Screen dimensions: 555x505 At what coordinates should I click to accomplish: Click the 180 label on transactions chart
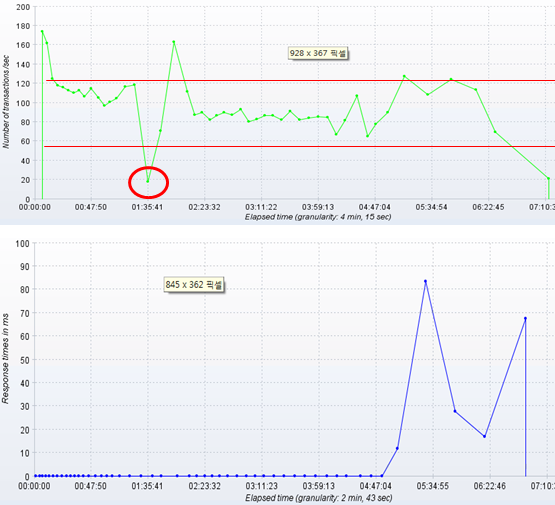coord(23,26)
